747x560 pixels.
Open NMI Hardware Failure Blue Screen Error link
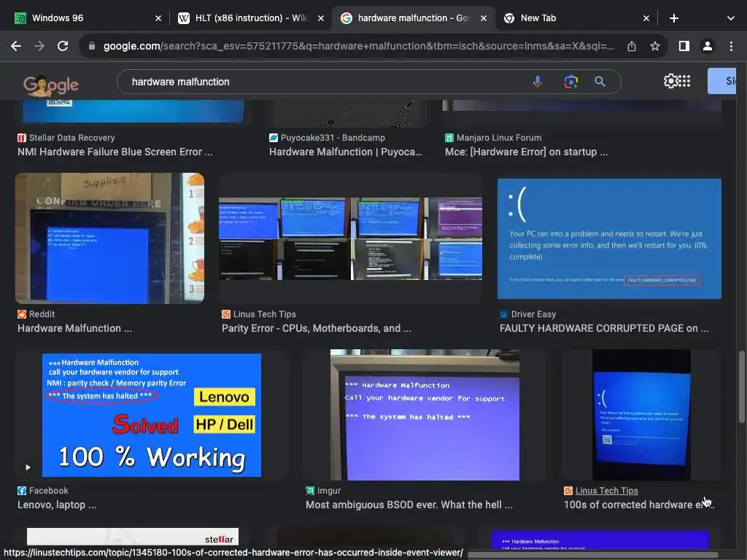(x=115, y=152)
